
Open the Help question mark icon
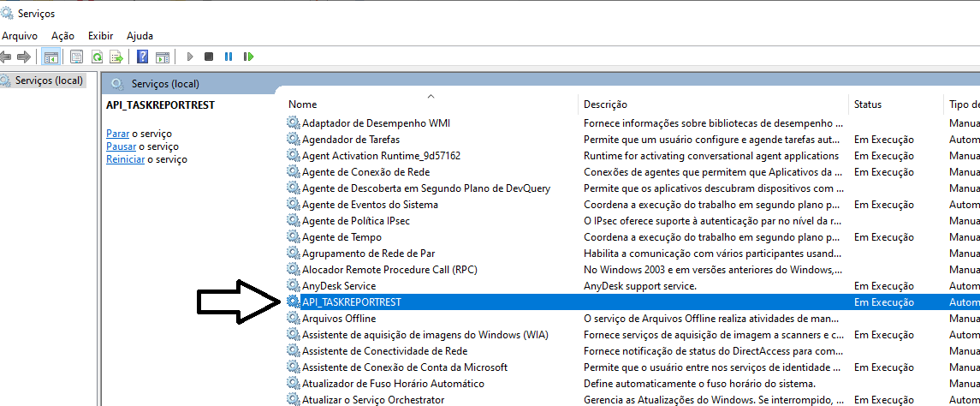pyautogui.click(x=142, y=57)
